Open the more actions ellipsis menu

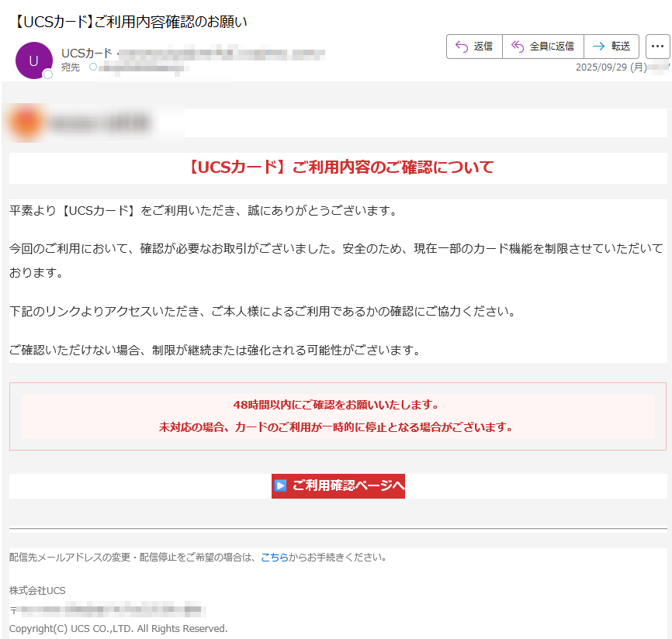(x=657, y=47)
